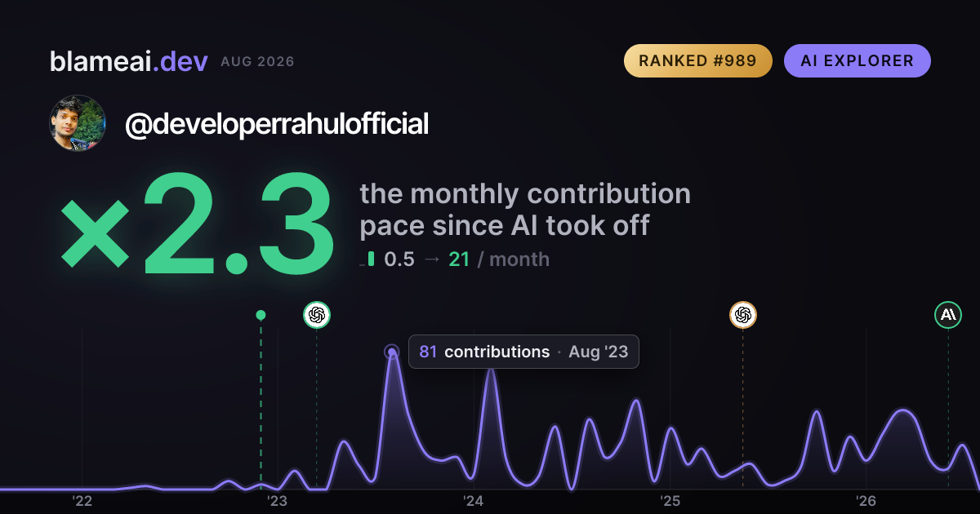980x514 pixels.
Task: Select the '23 year axis label
Action: 278,501
